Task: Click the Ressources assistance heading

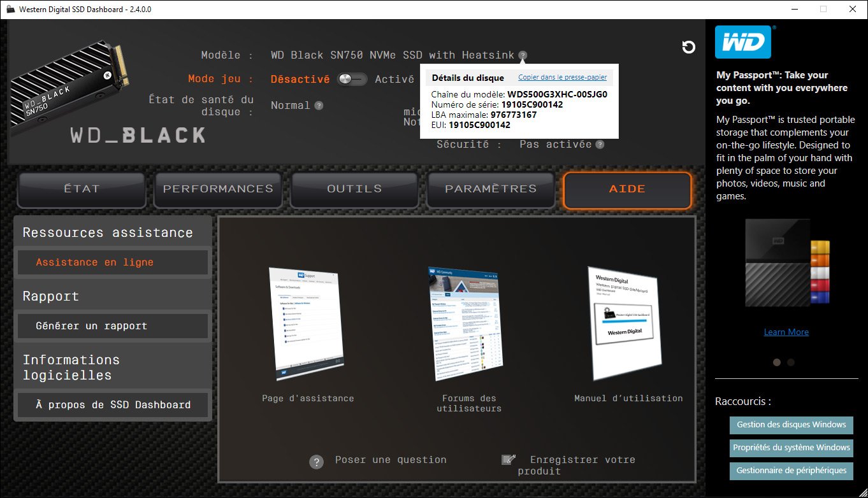Action: 108,232
